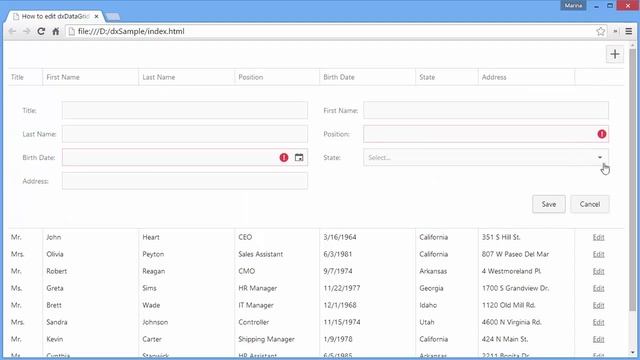640x360 pixels.
Task: Click the browser forward arrow
Action: click(x=27, y=31)
